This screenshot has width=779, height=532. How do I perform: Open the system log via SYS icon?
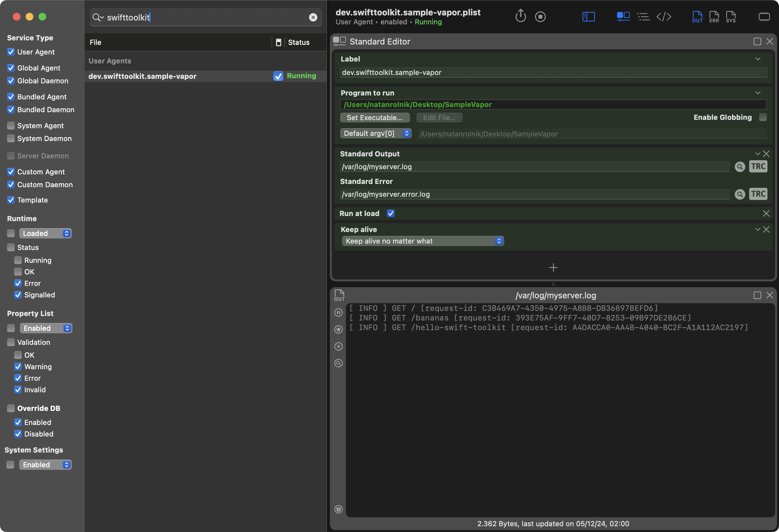click(x=731, y=16)
